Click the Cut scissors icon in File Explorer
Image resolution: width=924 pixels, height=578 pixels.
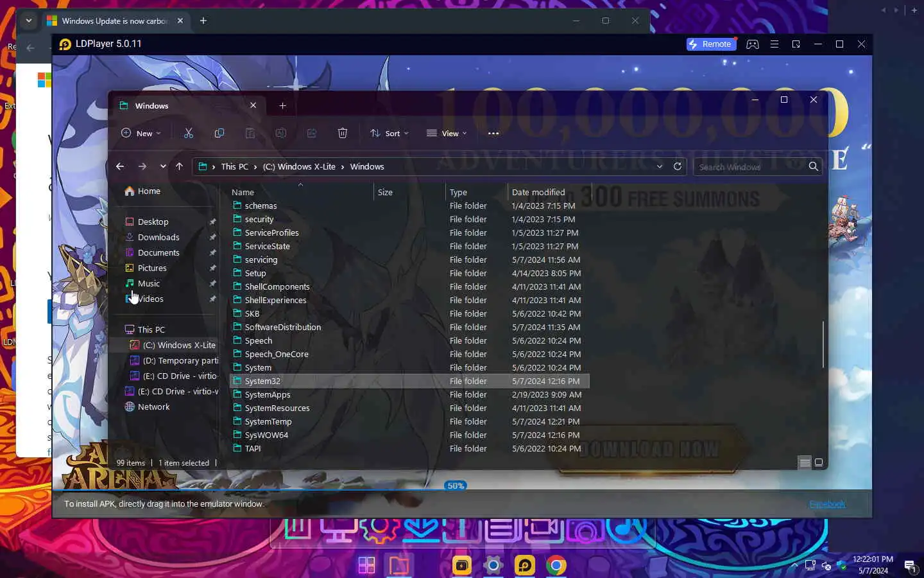189,133
